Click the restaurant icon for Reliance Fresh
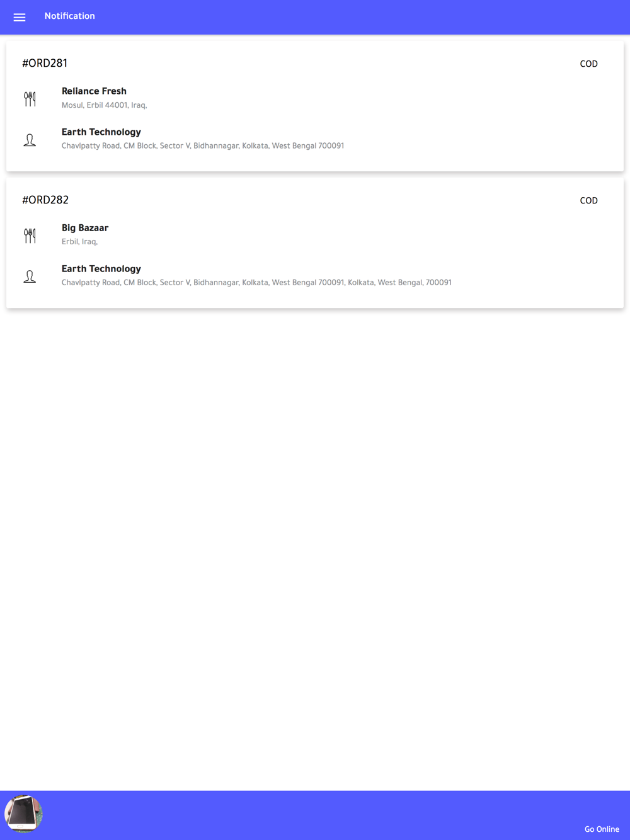630x840 pixels. tap(30, 99)
